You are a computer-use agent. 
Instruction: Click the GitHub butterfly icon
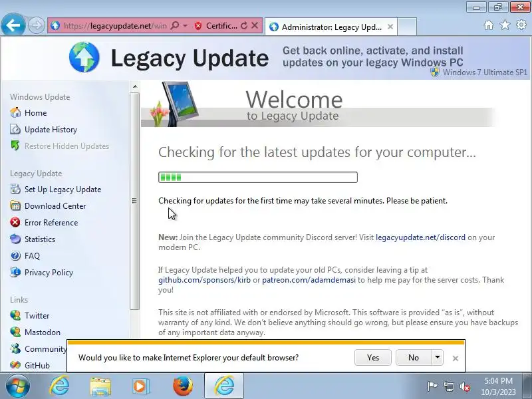tap(15, 365)
